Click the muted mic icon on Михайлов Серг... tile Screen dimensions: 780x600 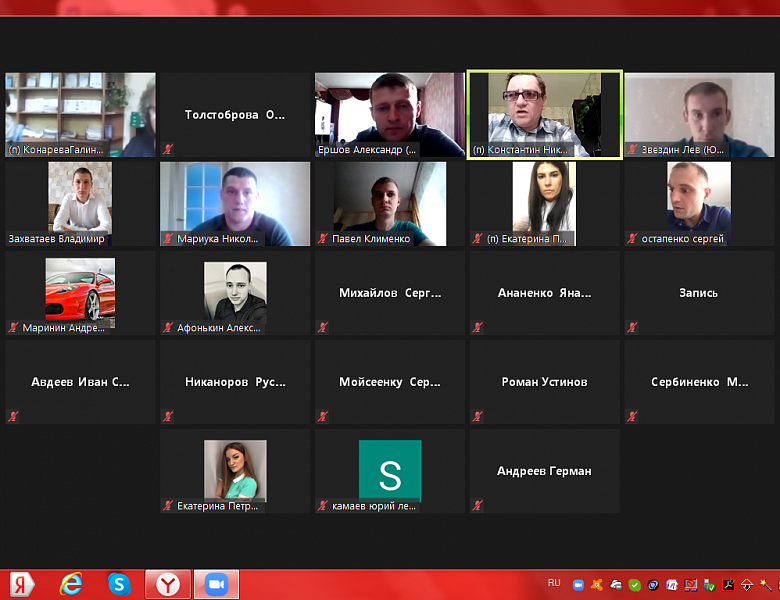tap(323, 327)
